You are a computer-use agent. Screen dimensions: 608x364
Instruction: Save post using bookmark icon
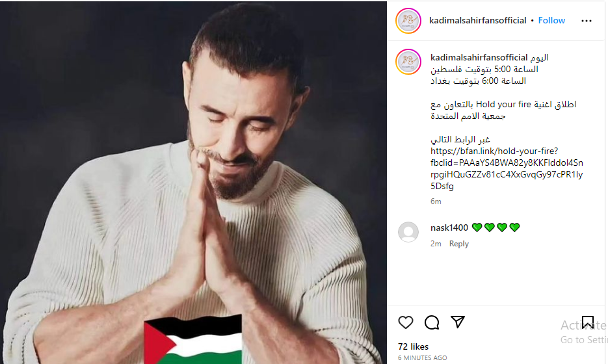click(587, 322)
